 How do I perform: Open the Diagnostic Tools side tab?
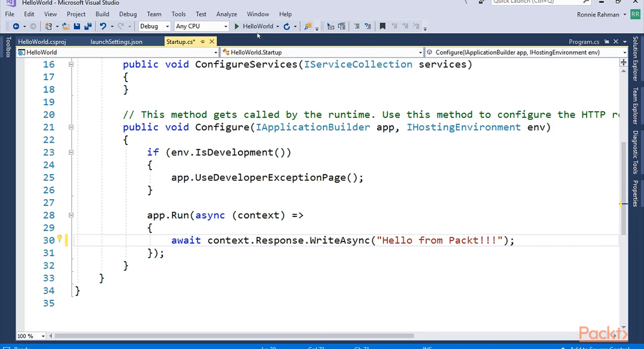tap(635, 151)
